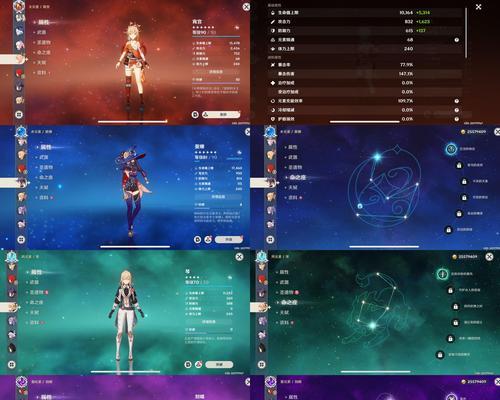The height and width of the screenshot is (400, 500).
Task: Click bottom locked constellation node on blue screen
Action: (449, 230)
